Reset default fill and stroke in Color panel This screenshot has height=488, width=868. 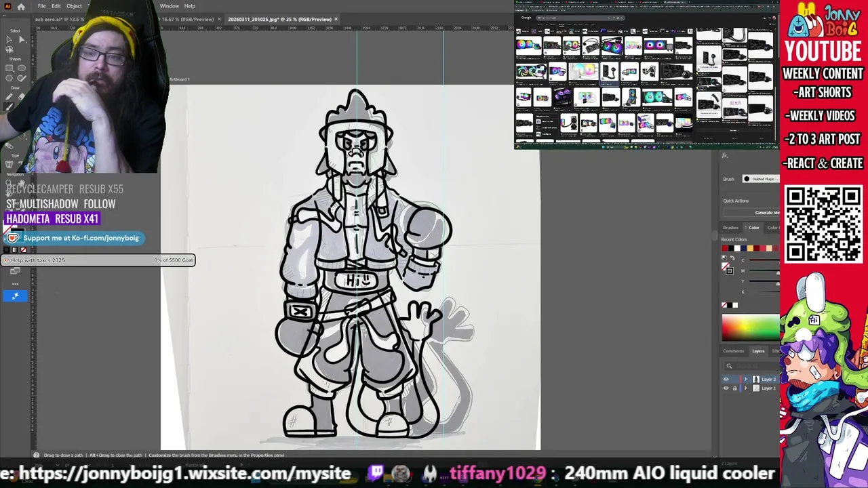[x=724, y=258]
